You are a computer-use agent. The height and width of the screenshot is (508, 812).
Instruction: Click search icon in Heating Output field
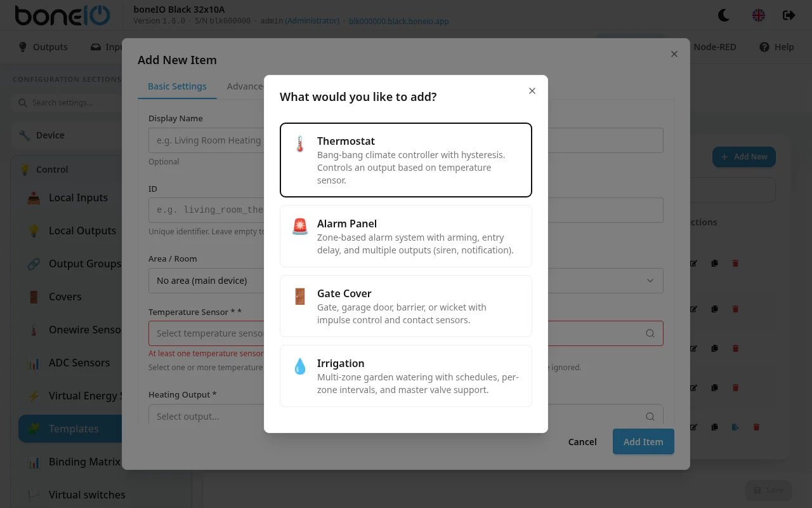pyautogui.click(x=650, y=417)
